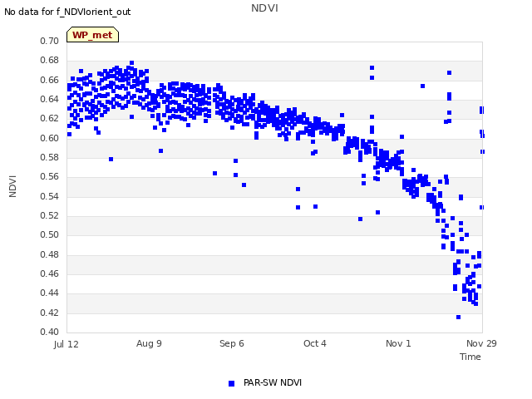The width and height of the screenshot is (532, 399).
Task: Click the lowest data point just under 0.42
Action: point(458,318)
